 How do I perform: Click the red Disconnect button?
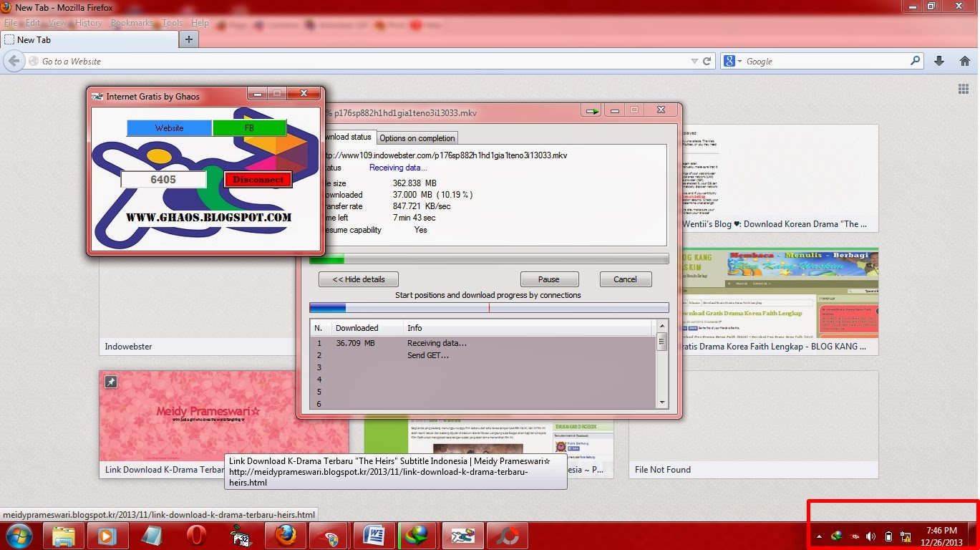pos(258,180)
